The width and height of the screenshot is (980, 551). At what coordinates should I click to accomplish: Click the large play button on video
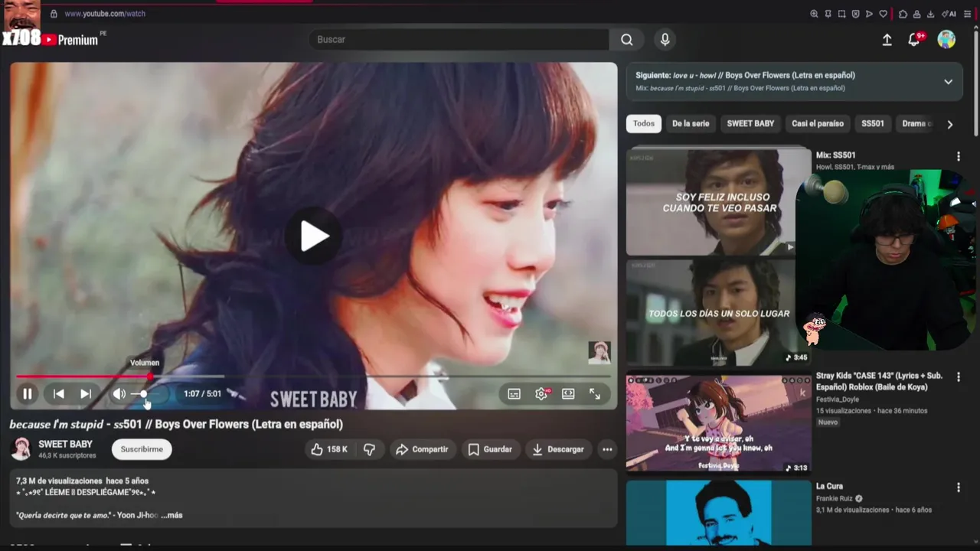pos(314,236)
